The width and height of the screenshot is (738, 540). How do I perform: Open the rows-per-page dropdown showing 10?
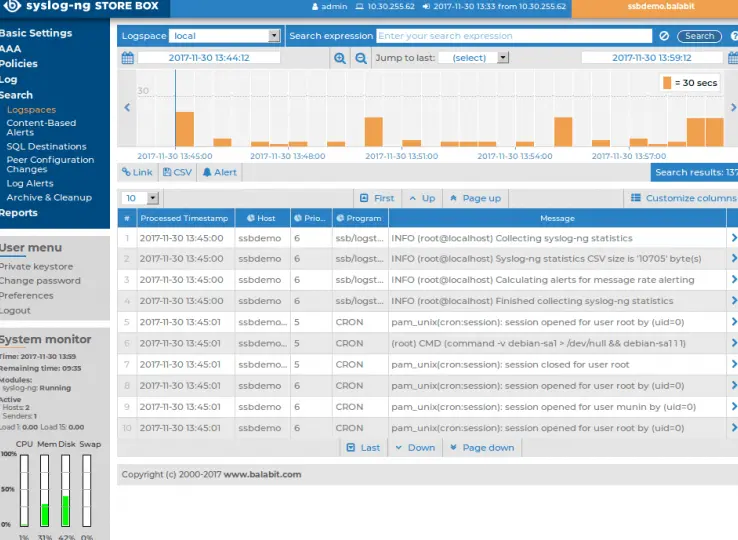pos(140,198)
